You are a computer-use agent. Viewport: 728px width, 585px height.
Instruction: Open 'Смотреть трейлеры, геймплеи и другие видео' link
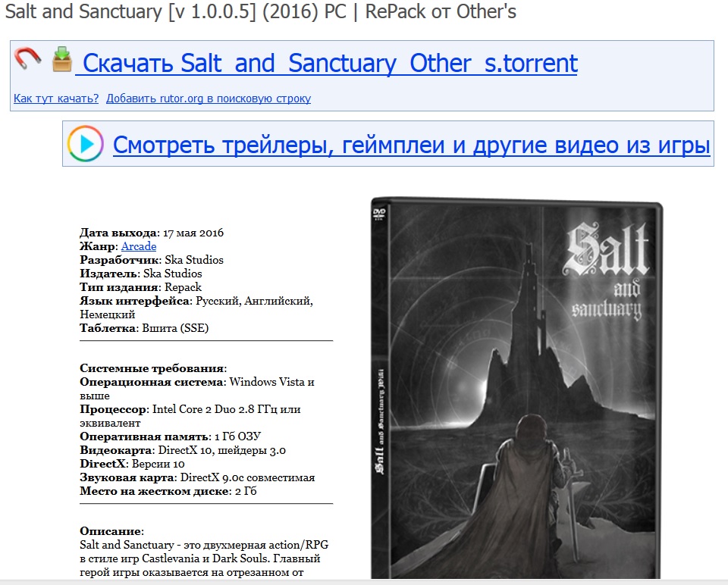tap(411, 145)
